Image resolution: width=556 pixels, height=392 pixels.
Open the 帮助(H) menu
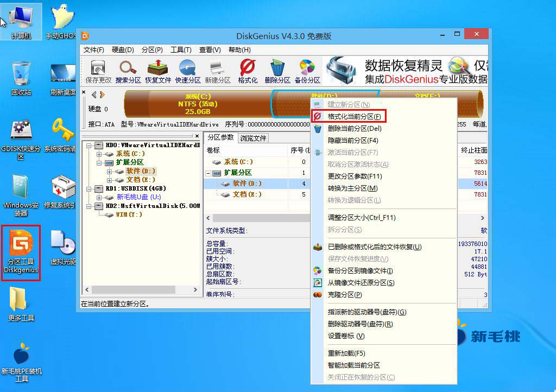239,50
